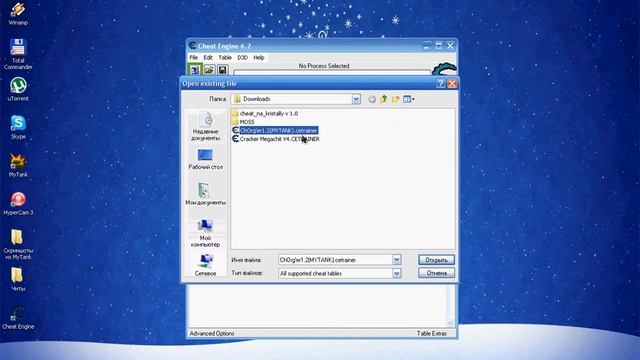Click the Cheat Engine address list scrollbar

coord(451,305)
